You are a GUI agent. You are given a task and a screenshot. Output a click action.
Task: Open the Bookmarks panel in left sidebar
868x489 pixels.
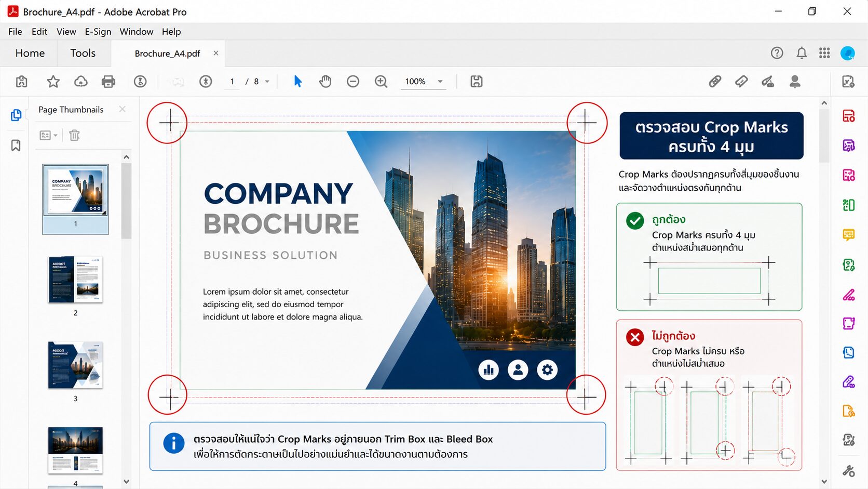(16, 146)
